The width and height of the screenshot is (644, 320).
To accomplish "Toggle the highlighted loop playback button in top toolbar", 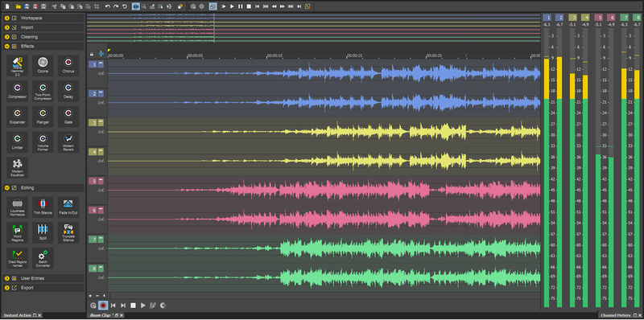I will click(x=213, y=6).
